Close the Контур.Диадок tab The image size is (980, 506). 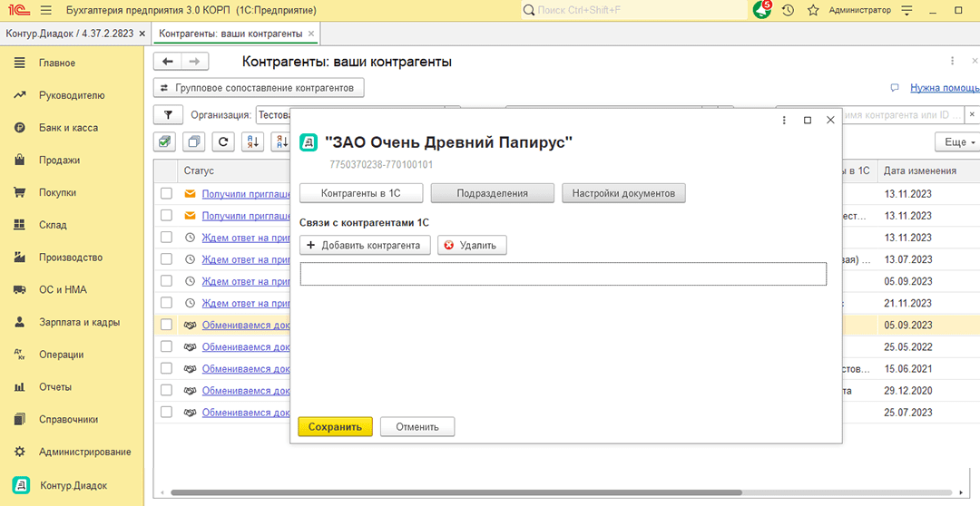coord(142,34)
